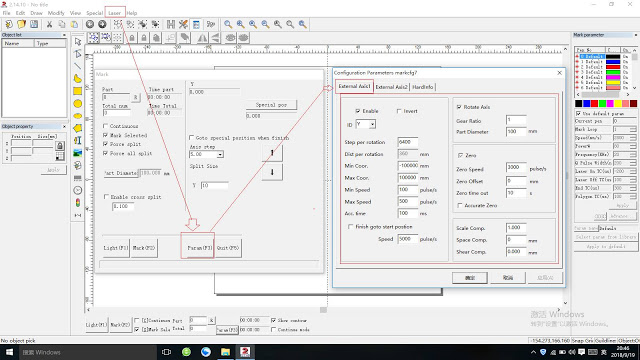Open File Explorer from the taskbar

coord(225,352)
